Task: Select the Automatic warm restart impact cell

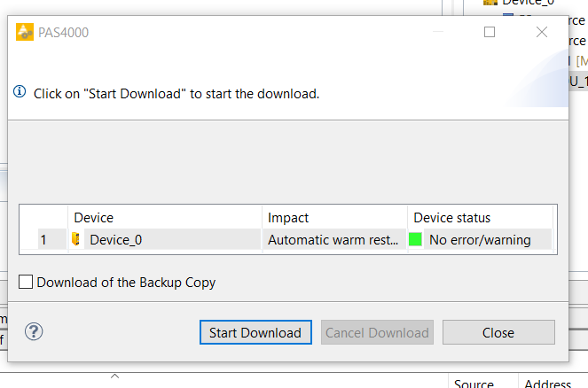Action: [x=334, y=240]
